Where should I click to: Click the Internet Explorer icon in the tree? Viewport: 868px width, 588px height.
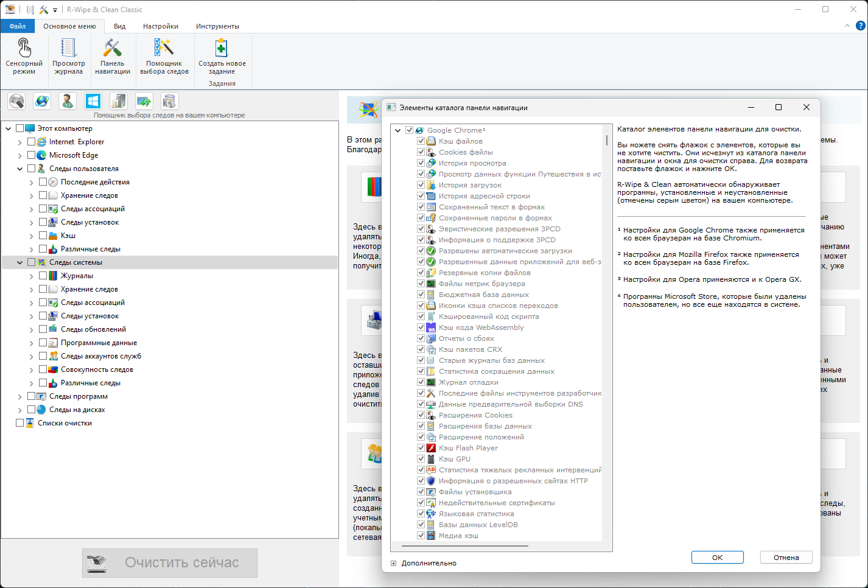point(41,142)
